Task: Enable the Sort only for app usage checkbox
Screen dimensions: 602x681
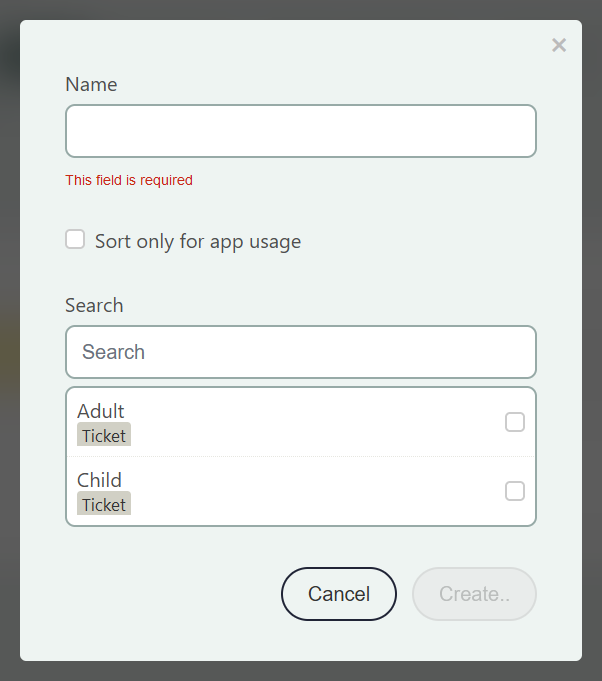Action: [75, 240]
